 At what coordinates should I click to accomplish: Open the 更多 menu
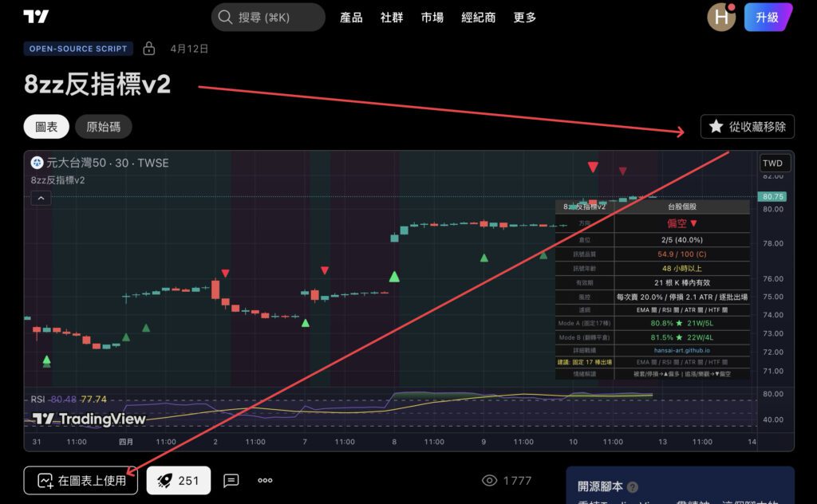pyautogui.click(x=524, y=18)
